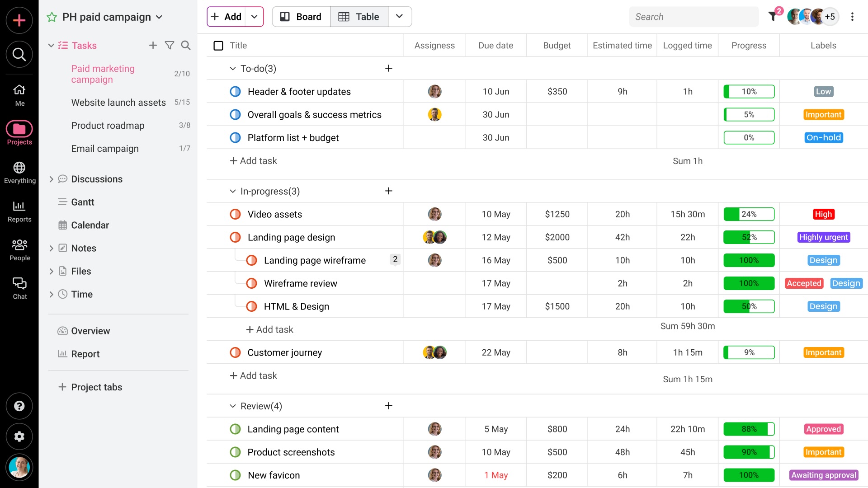Switch to the Table view tab

click(359, 16)
